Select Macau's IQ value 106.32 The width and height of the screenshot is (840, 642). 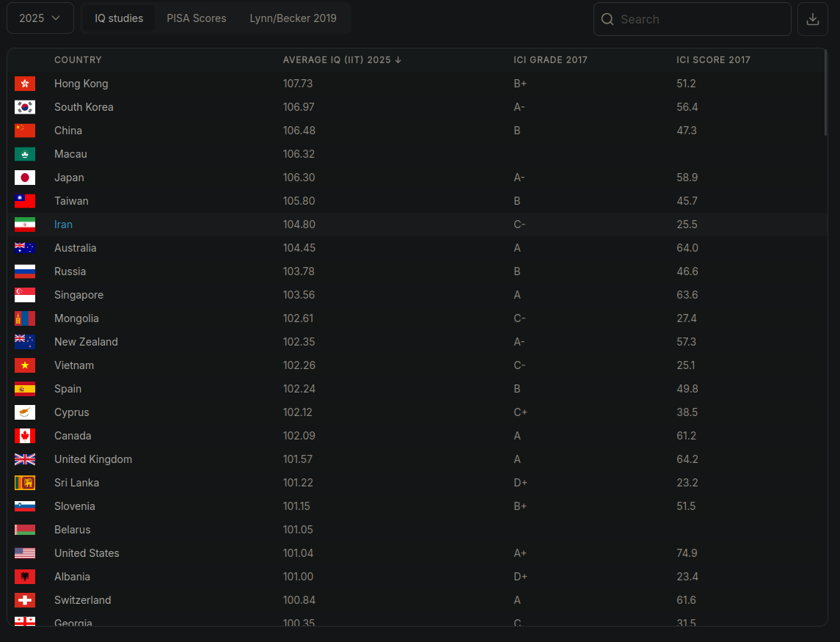click(x=299, y=154)
